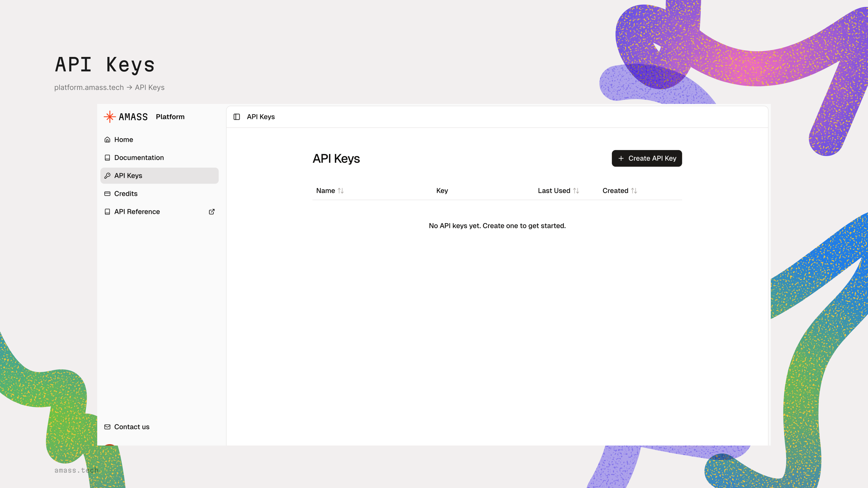Open the Documentation section
The height and width of the screenshot is (488, 868).
(x=139, y=157)
